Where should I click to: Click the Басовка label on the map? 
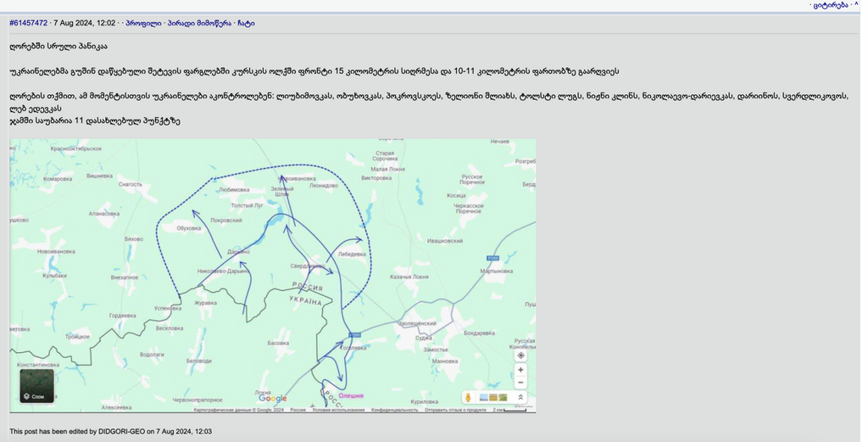pyautogui.click(x=278, y=344)
